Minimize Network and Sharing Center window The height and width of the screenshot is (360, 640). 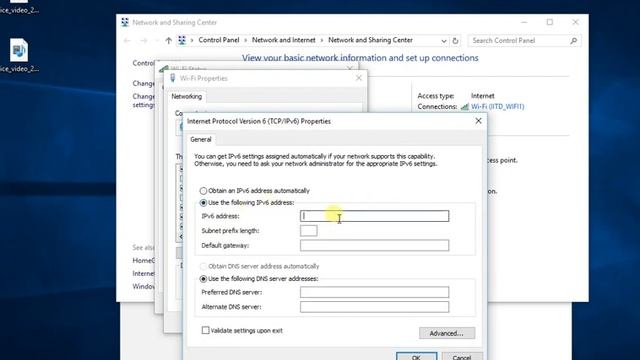tap(524, 22)
